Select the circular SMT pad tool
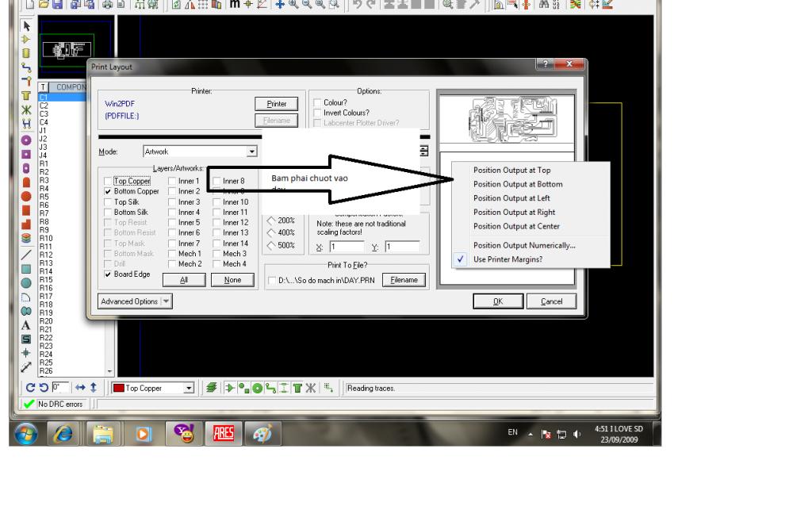812x510 pixels. tap(26, 196)
